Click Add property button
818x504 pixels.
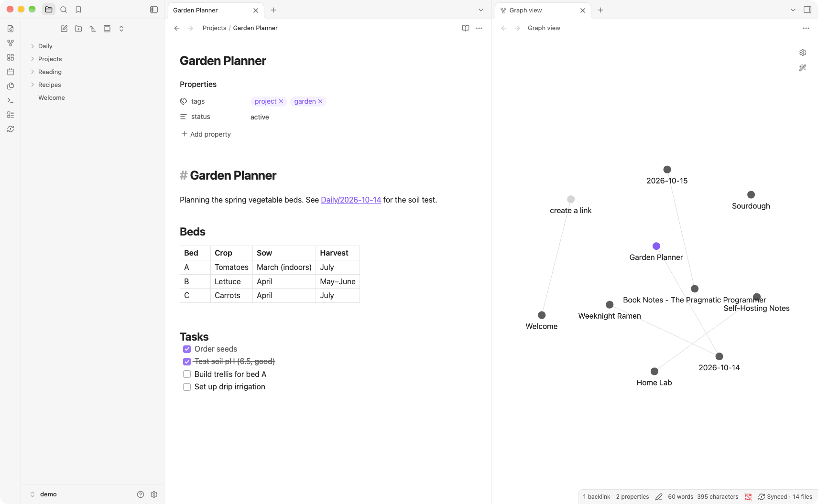coord(206,134)
